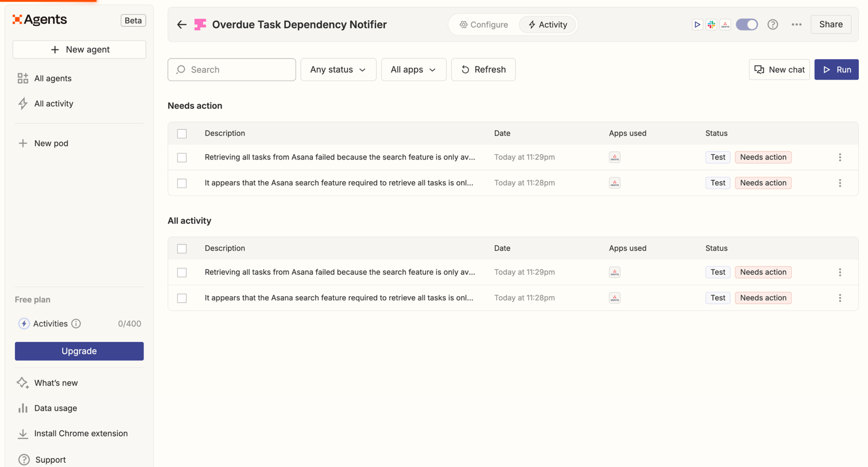Click the Upgrade button
The width and height of the screenshot is (868, 467).
point(79,351)
